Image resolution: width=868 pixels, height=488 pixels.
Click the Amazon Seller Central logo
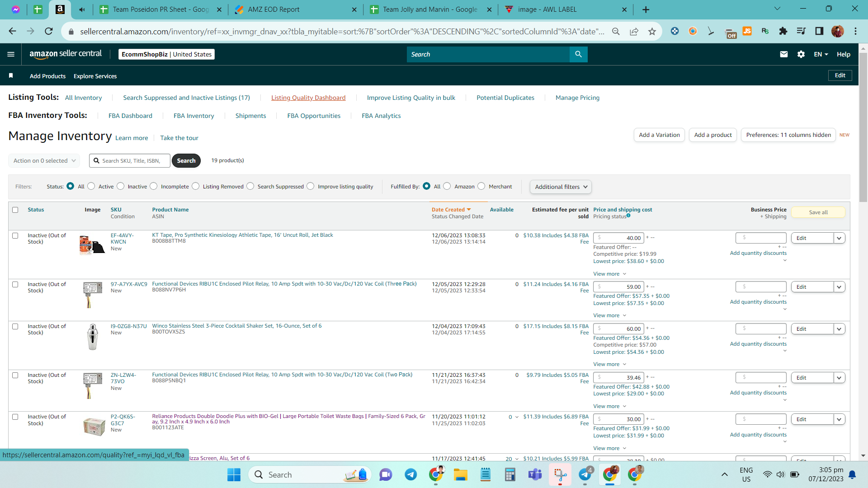coord(66,54)
